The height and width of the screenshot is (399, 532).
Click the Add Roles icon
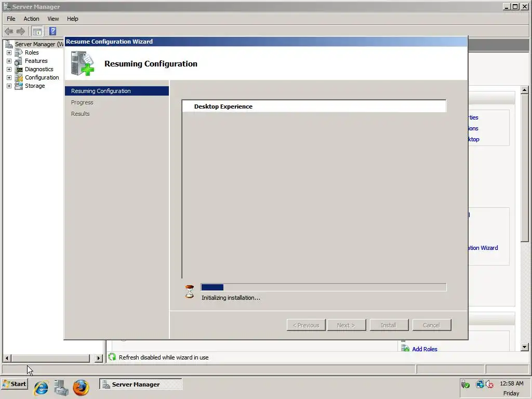pyautogui.click(x=405, y=348)
